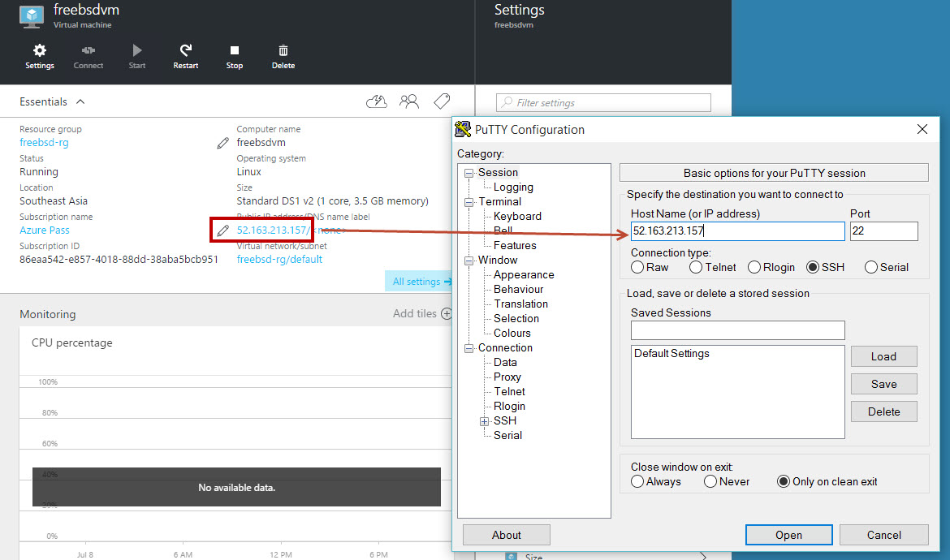Open the Azure Pass subscription link
Viewport: 950px width, 560px height.
(x=44, y=230)
